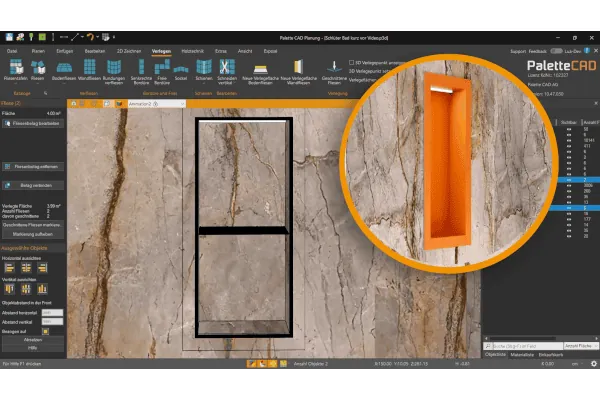The height and width of the screenshot is (400, 600).
Task: Click the line drawing tool in quick toolbar
Action: pyautogui.click(x=75, y=37)
